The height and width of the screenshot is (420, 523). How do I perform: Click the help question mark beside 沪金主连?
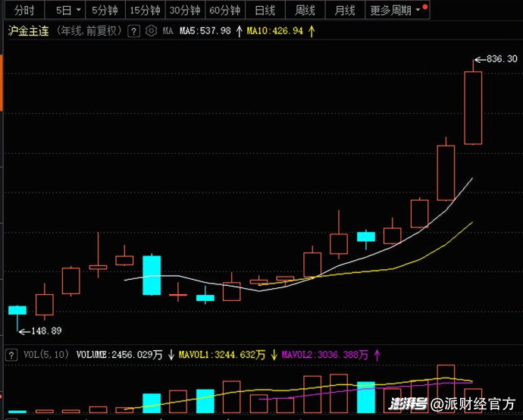[134, 31]
